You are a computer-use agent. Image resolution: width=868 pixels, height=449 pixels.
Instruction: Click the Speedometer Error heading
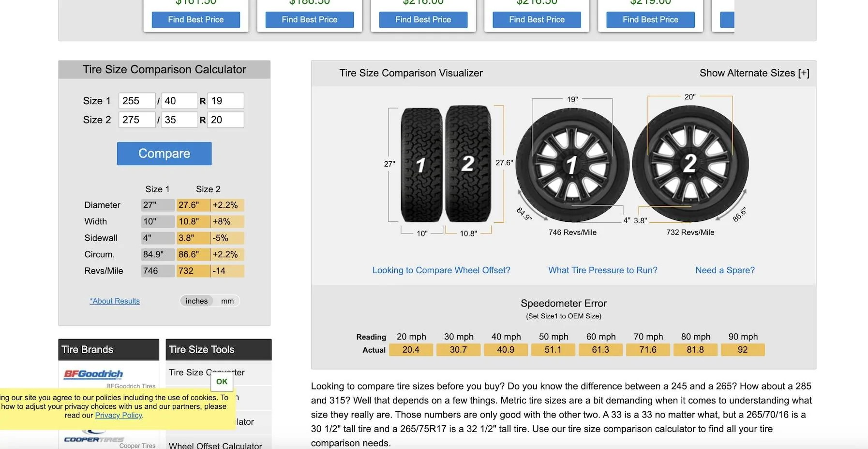pos(564,304)
